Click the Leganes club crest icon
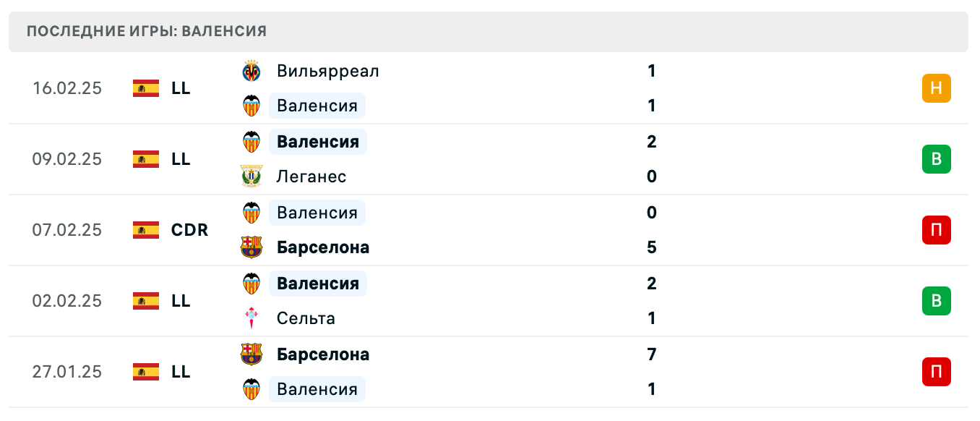Viewport: 980px width, 421px height. pos(252,177)
